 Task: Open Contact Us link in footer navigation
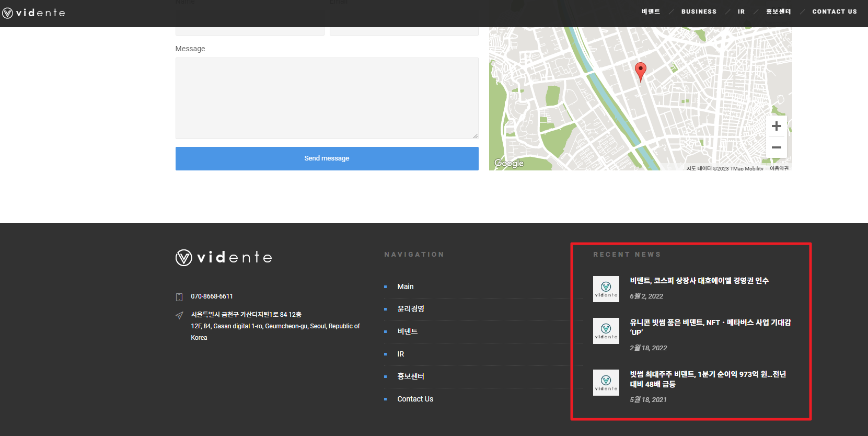point(415,399)
